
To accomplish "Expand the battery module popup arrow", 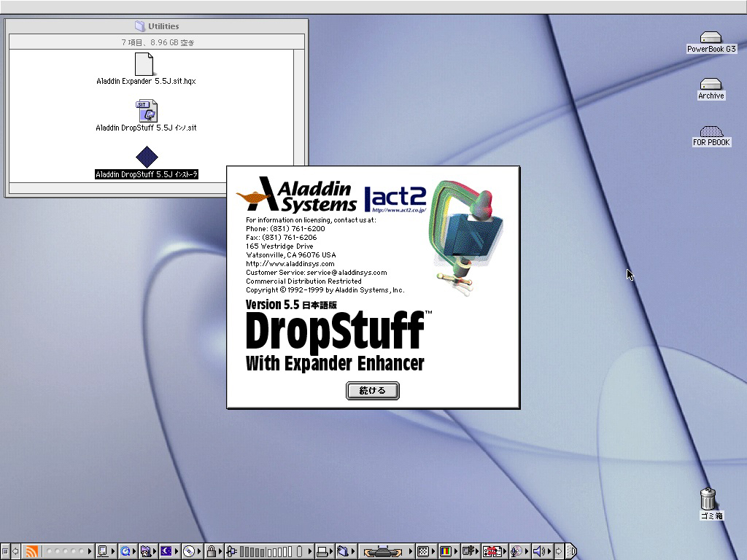I will click(x=309, y=551).
